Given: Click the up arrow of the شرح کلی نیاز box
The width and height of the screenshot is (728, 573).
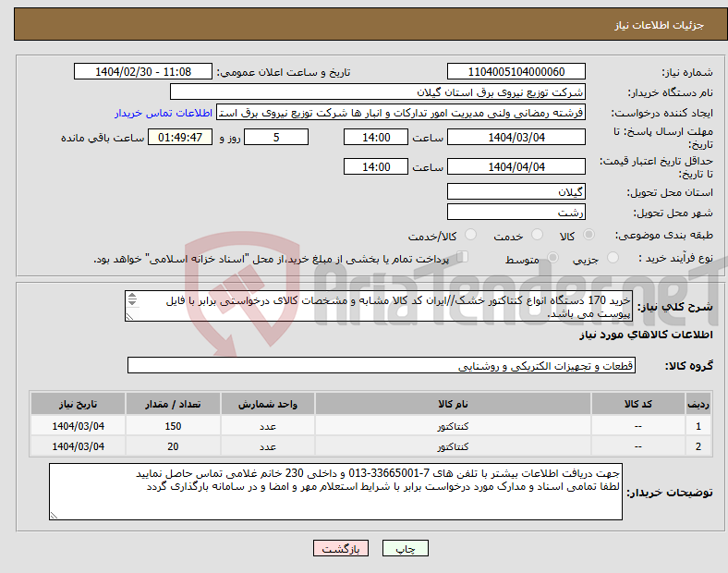Looking at the screenshot, I should 132,296.
